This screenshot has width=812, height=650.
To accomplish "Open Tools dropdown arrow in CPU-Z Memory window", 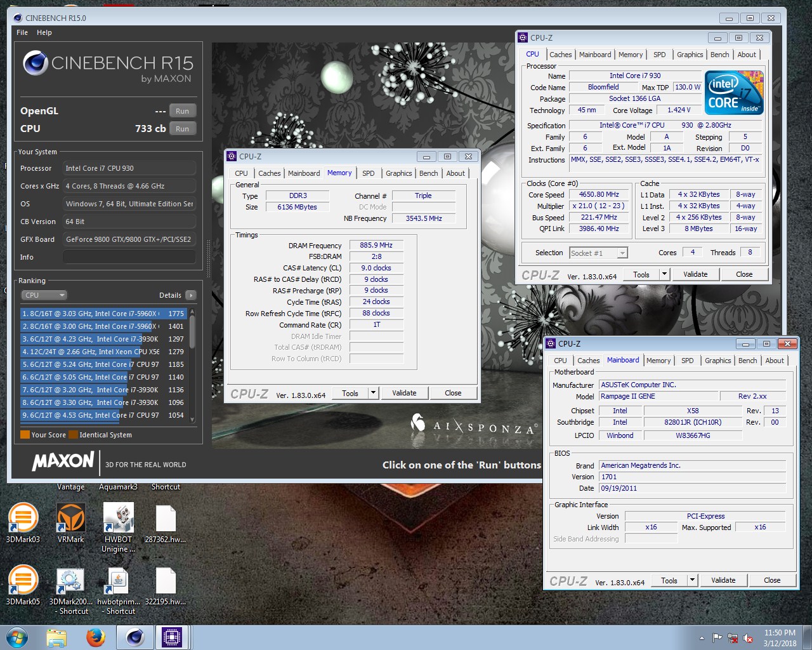I will (374, 393).
